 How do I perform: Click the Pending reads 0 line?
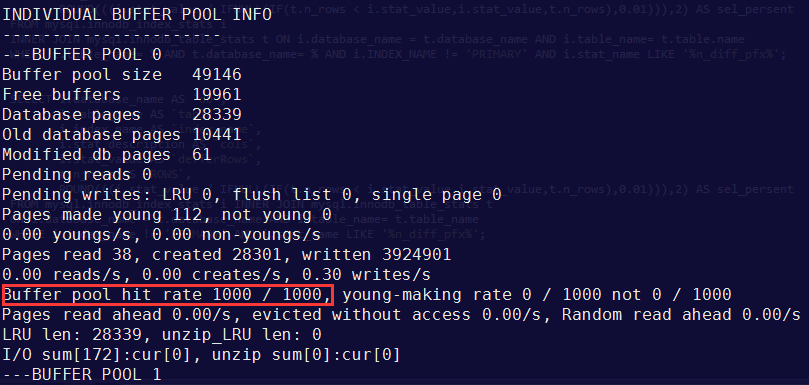tap(77, 174)
